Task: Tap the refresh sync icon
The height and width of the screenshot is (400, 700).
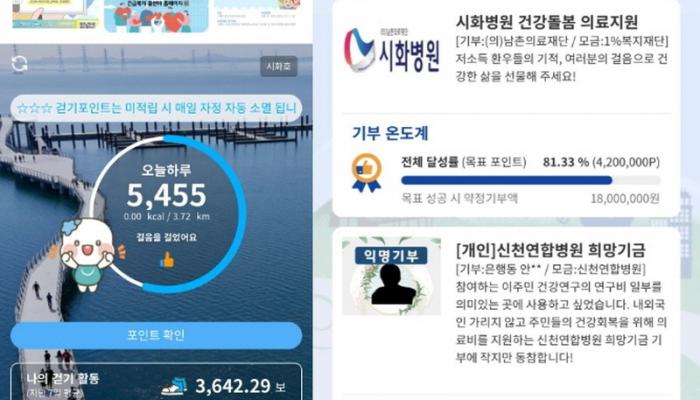Action: point(19,64)
